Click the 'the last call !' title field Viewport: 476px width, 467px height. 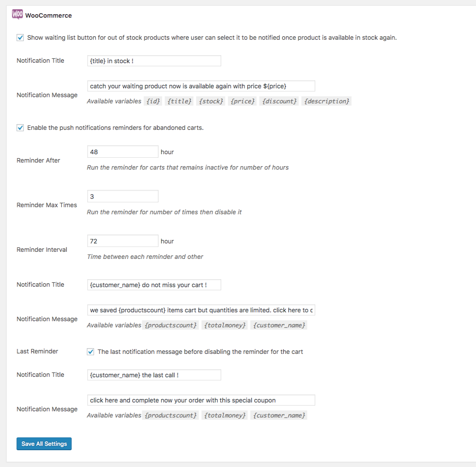coord(154,375)
